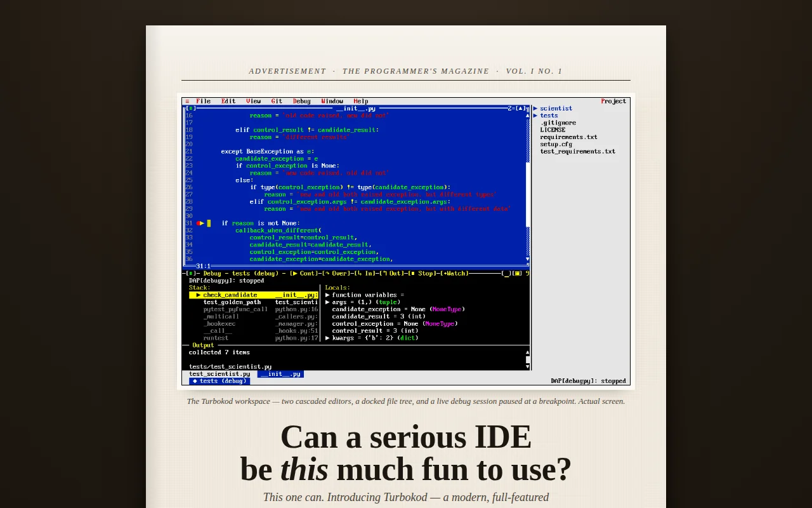Expand the scientist folder in Project tree
812x508 pixels.
pos(535,108)
